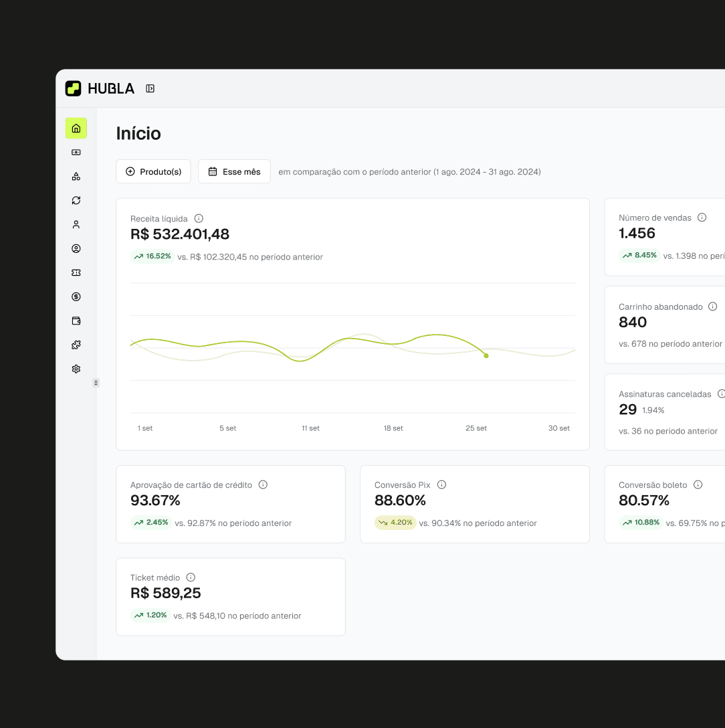Click the 29 canceled subscriptions value
Image resolution: width=725 pixels, height=728 pixels.
(627, 409)
